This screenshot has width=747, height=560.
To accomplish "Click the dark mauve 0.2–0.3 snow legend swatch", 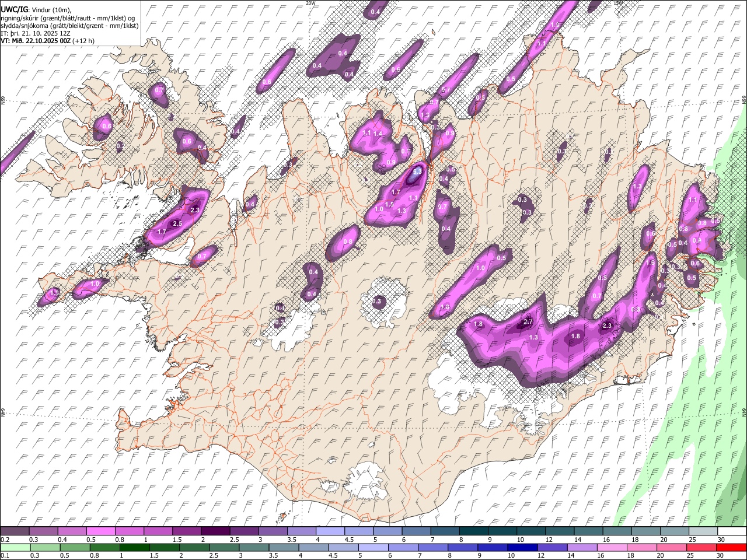I will [15, 531].
